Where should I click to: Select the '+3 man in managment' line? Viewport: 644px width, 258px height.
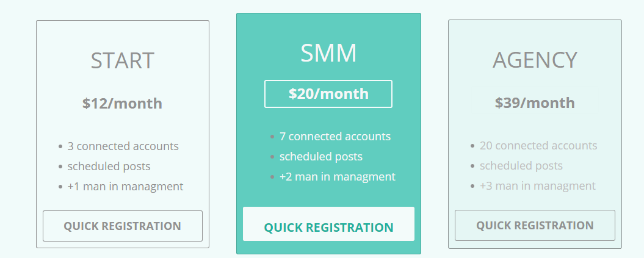pos(537,186)
